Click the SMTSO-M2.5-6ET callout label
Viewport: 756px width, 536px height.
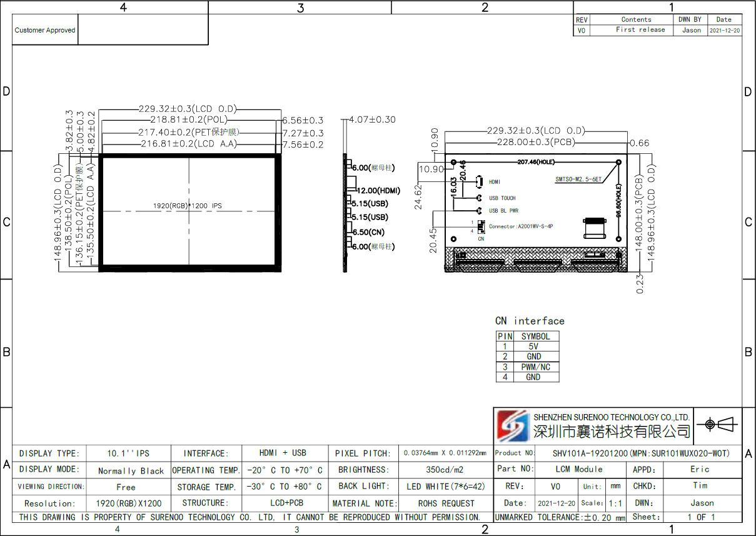(x=578, y=179)
